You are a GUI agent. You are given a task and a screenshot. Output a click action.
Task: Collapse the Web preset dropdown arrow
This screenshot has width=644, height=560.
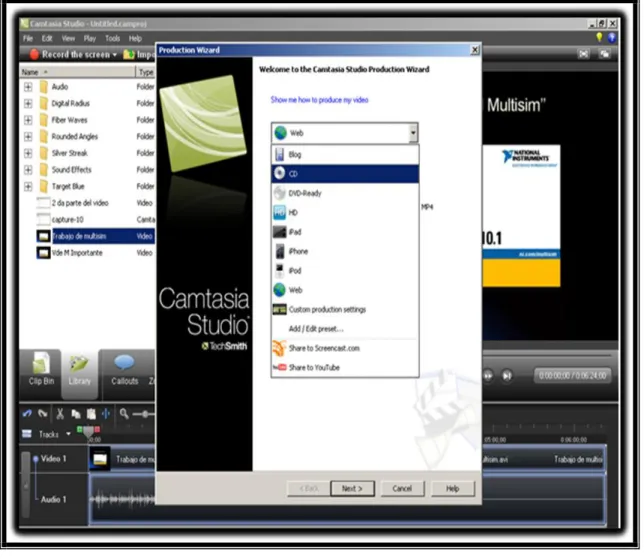pos(413,133)
